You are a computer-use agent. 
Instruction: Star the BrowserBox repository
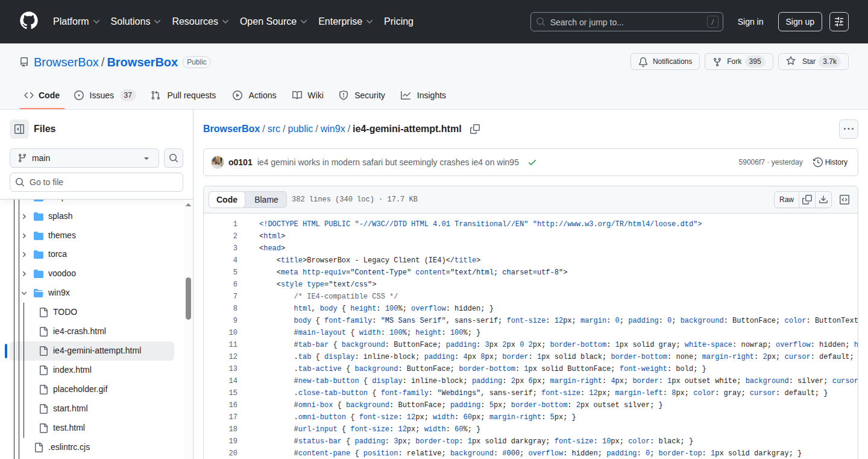(x=813, y=62)
